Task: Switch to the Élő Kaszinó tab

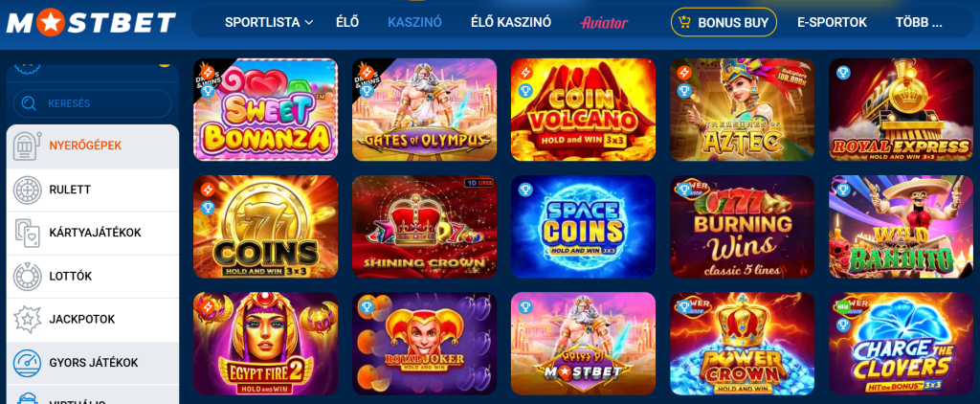Action: tap(511, 23)
